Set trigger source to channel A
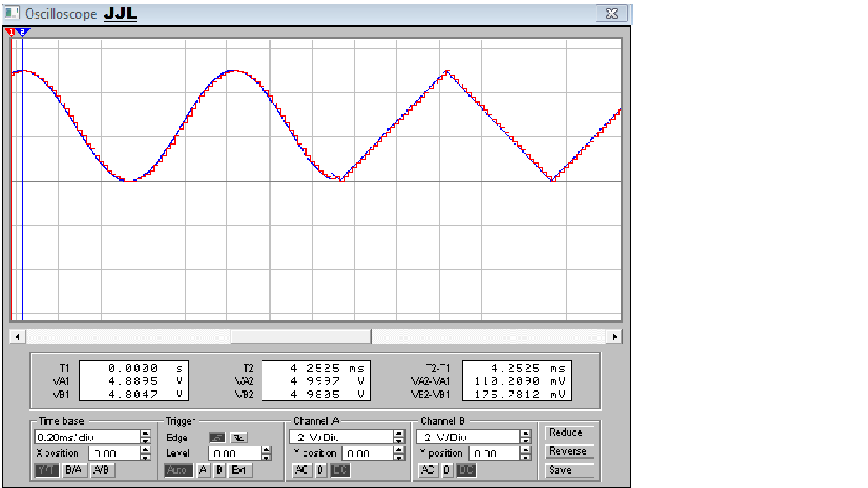 [204, 470]
